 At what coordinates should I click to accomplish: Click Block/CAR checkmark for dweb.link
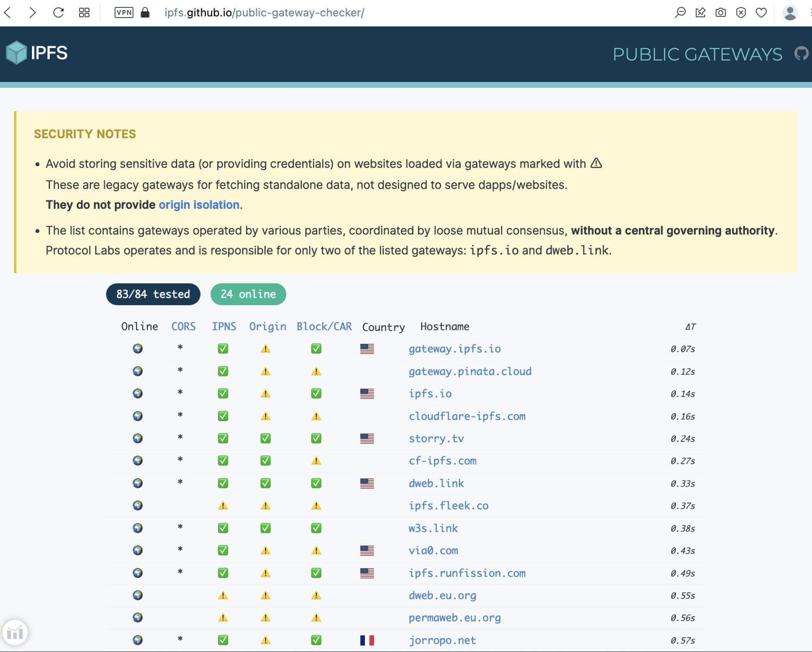[316, 483]
